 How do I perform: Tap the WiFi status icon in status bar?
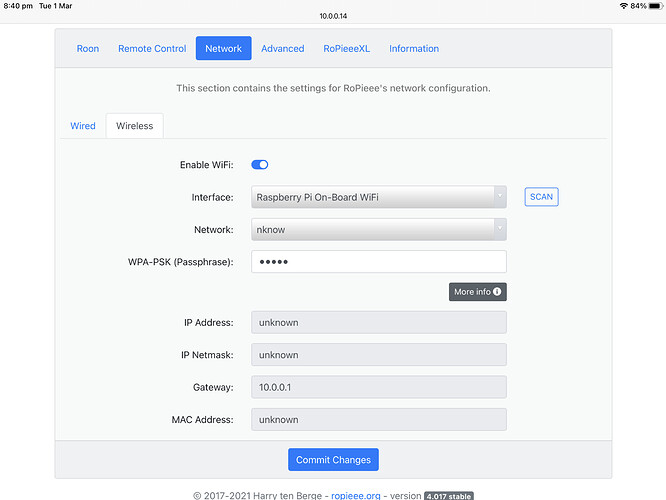point(624,6)
